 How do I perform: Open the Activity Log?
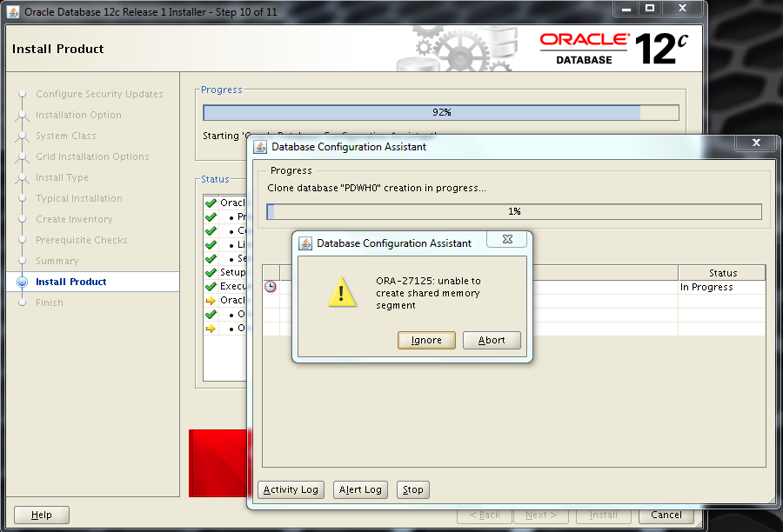291,489
